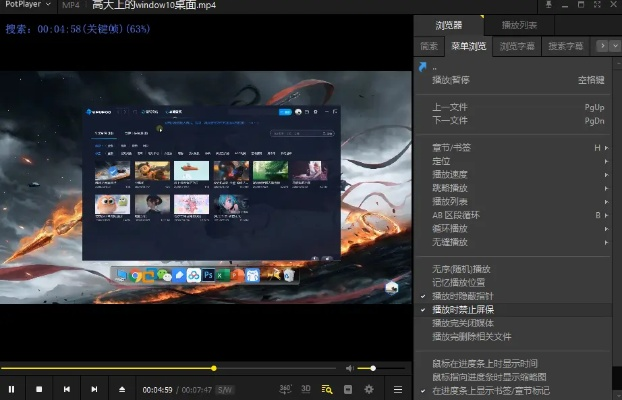This screenshot has height=400, width=622.
Task: Uncheck 在进度条上显示书签/章节标记
Action: coord(513,390)
